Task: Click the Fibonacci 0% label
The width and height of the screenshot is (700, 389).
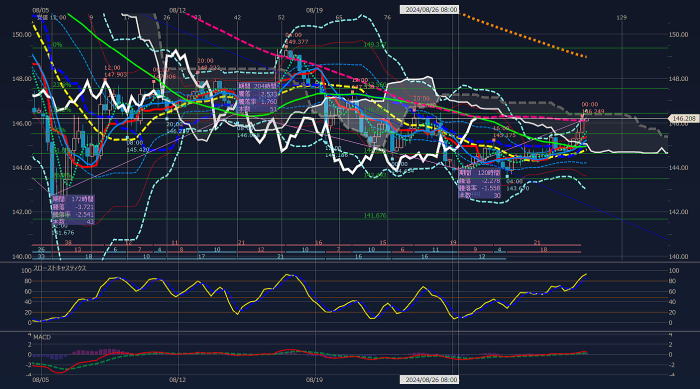Action: 57,45
